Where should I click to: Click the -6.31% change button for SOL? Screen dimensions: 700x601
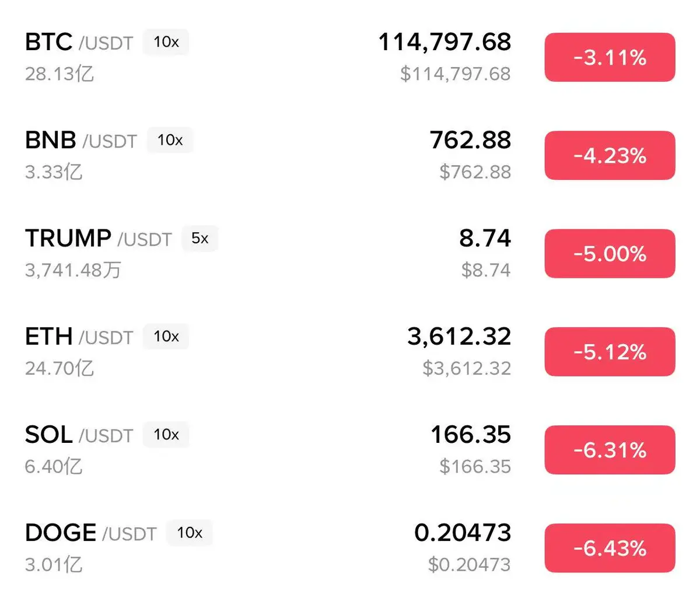(x=610, y=450)
